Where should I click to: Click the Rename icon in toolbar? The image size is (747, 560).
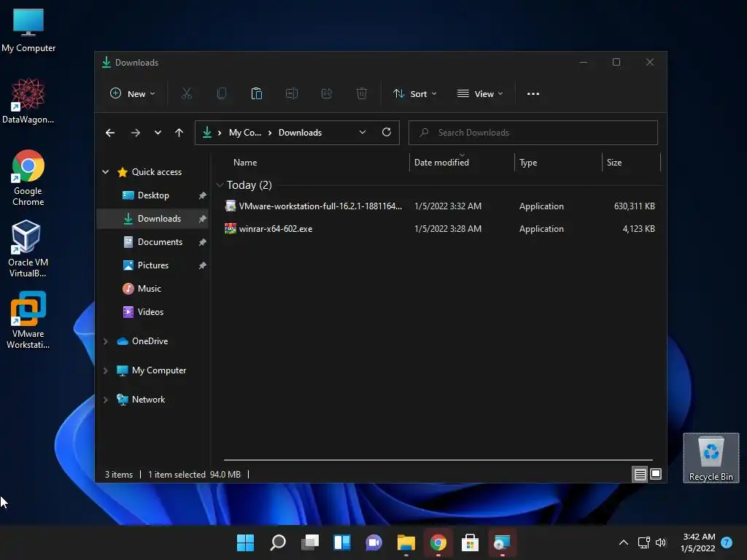pyautogui.click(x=292, y=94)
